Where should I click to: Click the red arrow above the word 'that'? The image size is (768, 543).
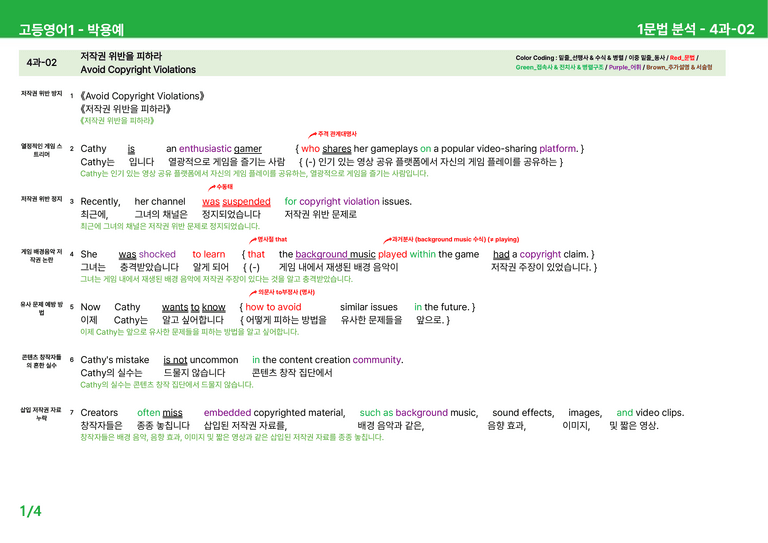click(253, 240)
